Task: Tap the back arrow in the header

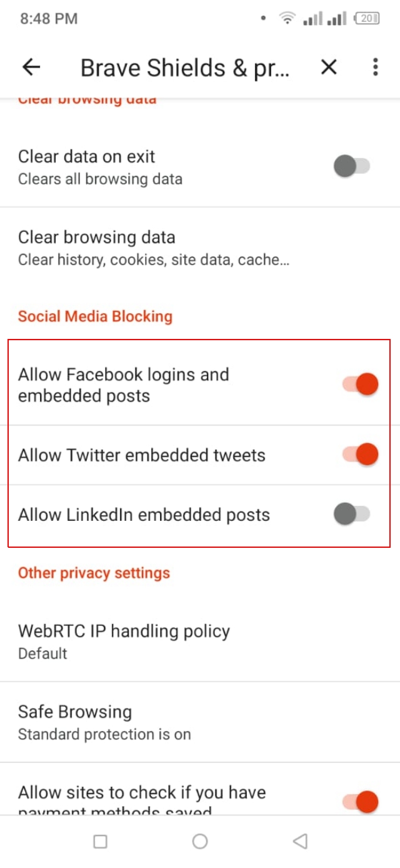Action: [30, 67]
